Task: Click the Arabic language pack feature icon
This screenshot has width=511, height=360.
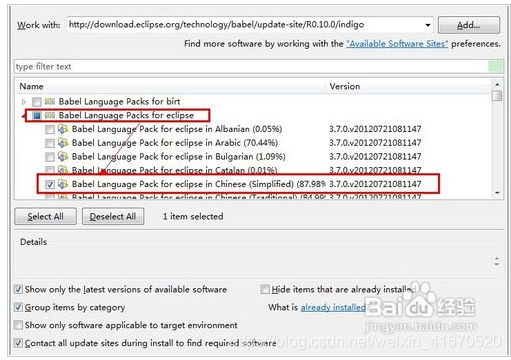Action: pyautogui.click(x=63, y=143)
